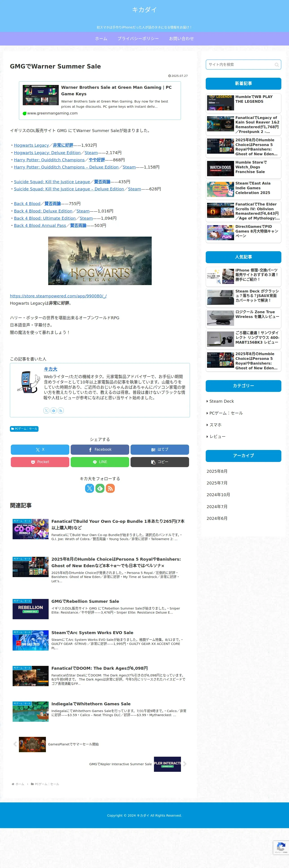Open 2024年6月 archive

[x=217, y=518]
